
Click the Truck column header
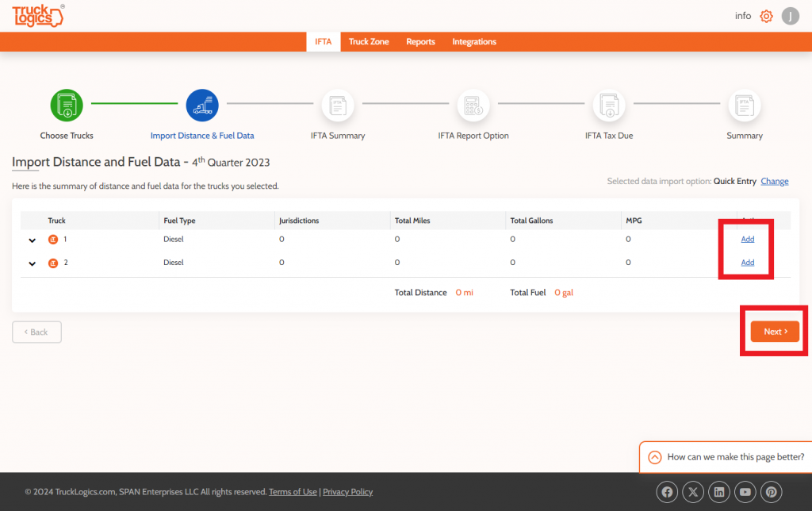(57, 221)
